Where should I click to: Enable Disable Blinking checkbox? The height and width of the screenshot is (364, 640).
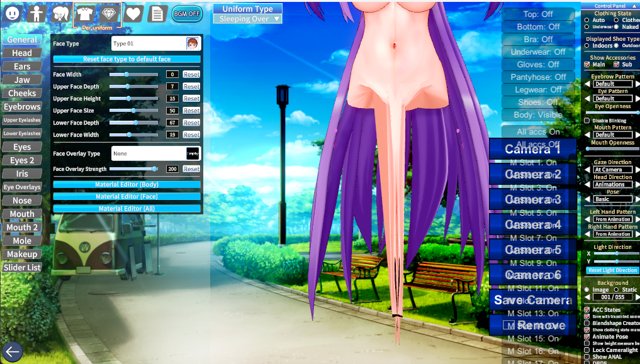[x=587, y=121]
